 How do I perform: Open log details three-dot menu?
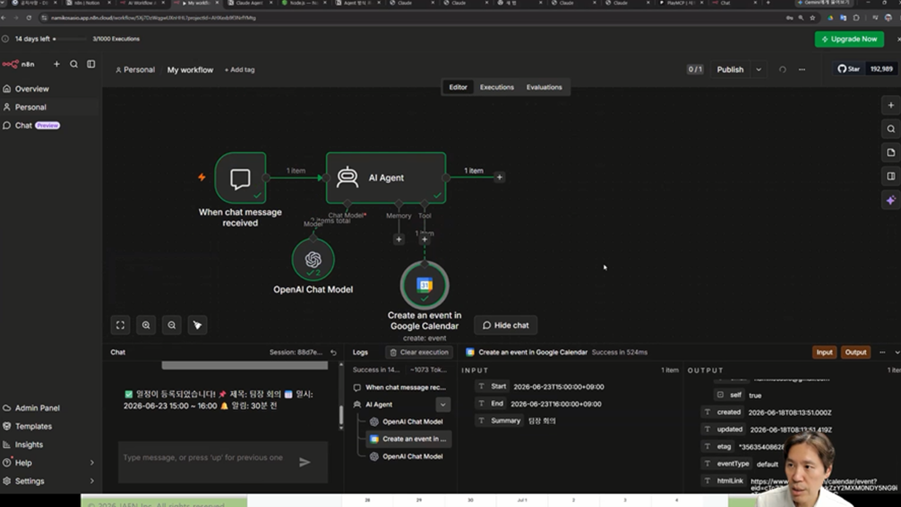click(883, 352)
